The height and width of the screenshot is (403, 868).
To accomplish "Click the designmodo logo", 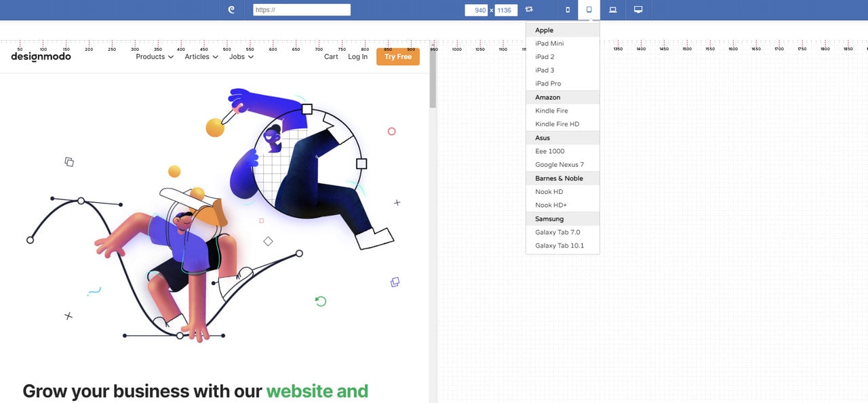I will click(x=41, y=57).
